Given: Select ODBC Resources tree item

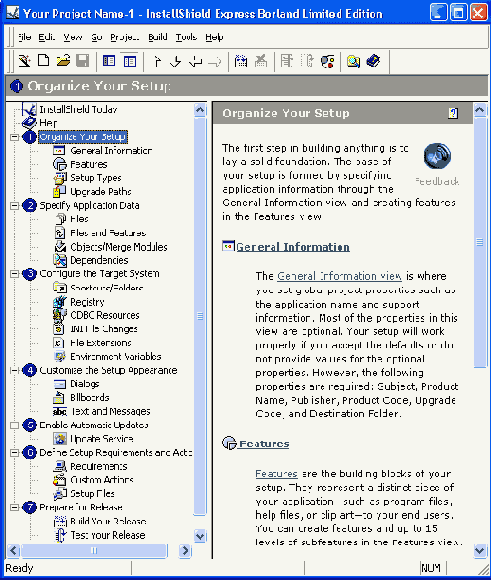Looking at the screenshot, I should pos(105,315).
